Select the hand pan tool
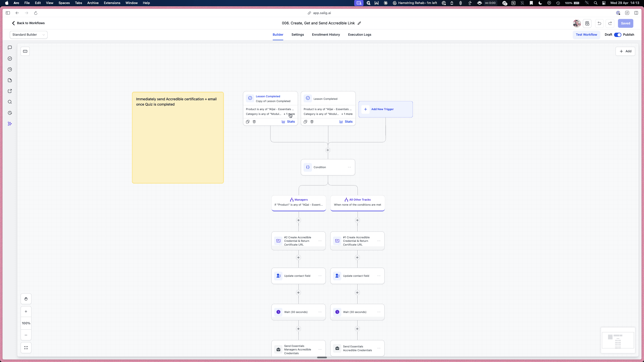 pyautogui.click(x=26, y=299)
